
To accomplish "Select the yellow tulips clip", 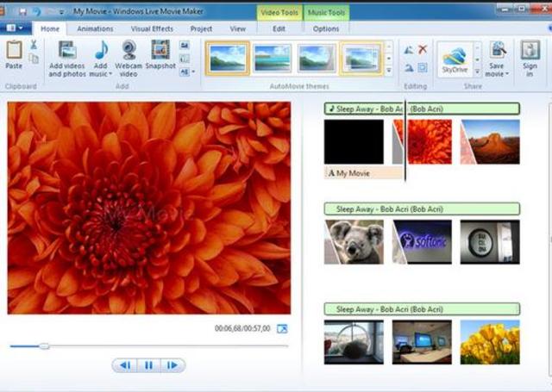I will [x=490, y=342].
